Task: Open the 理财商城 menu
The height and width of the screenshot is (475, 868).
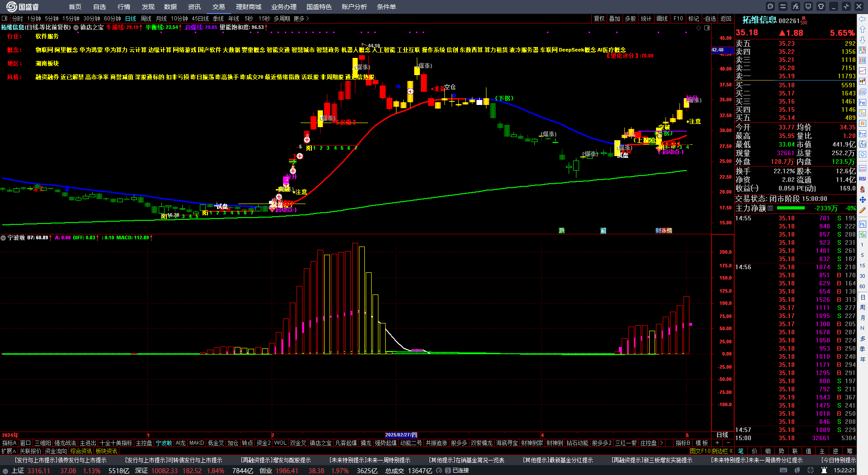Action: pyautogui.click(x=249, y=7)
